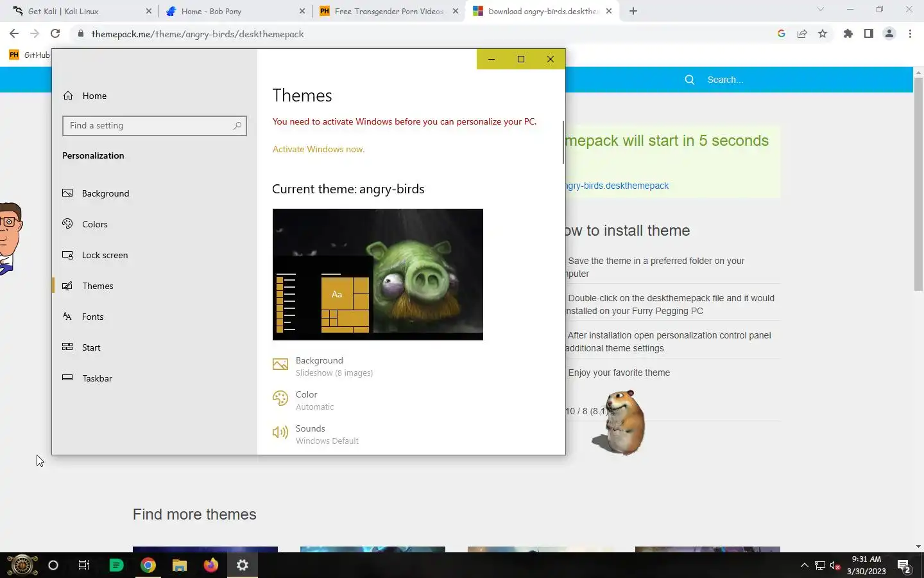Open green app icon on taskbar
924x578 pixels.
click(x=116, y=565)
